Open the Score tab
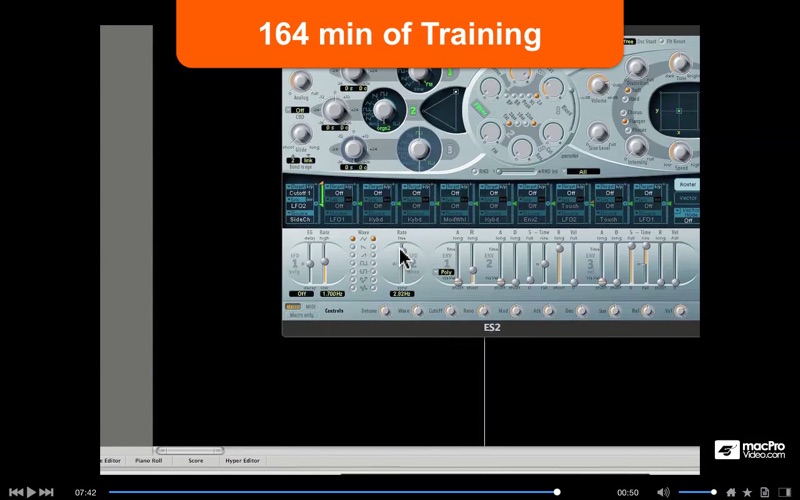 click(195, 460)
